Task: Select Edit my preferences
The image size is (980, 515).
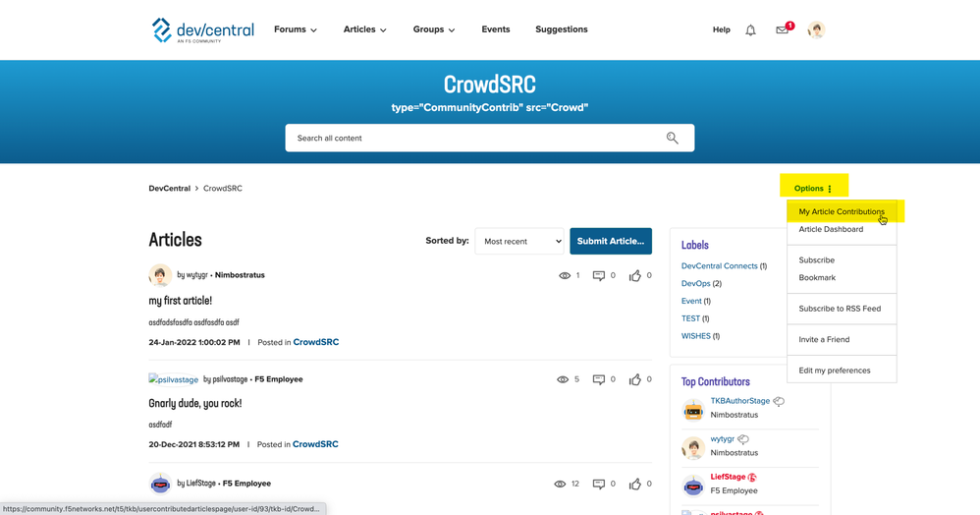Action: (x=835, y=371)
